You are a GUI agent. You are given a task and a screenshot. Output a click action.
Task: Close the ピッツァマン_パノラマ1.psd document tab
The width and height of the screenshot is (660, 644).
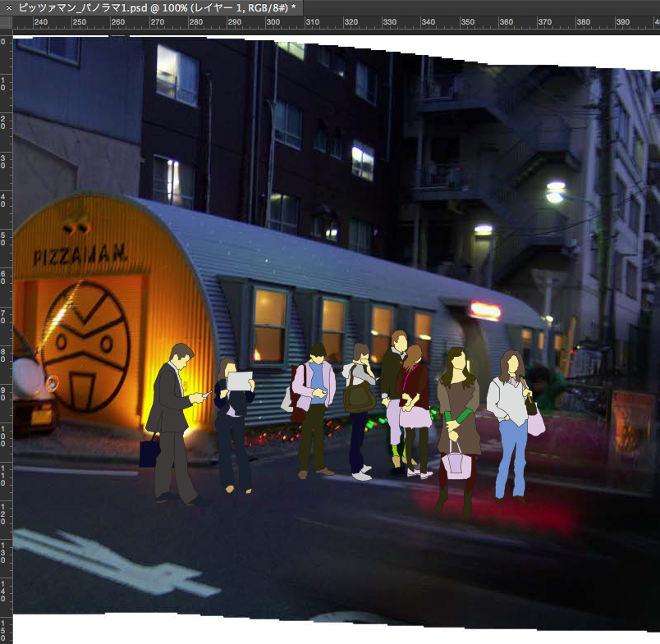pyautogui.click(x=8, y=7)
